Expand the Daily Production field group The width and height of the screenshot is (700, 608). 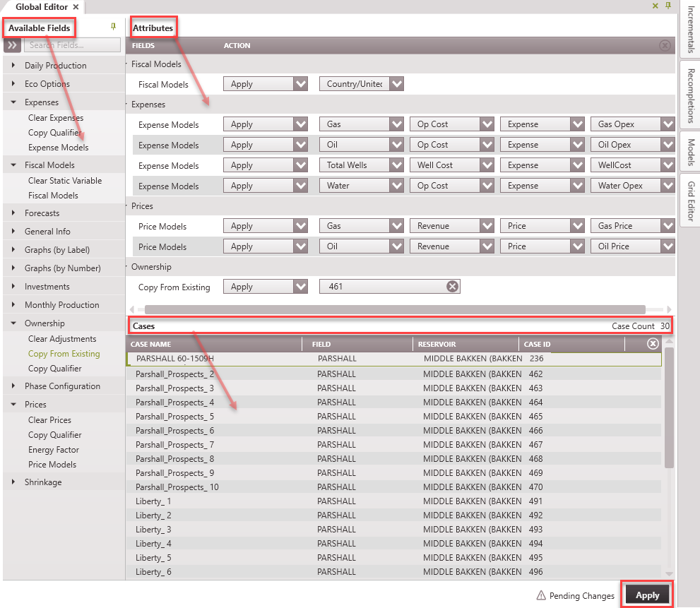(13, 66)
